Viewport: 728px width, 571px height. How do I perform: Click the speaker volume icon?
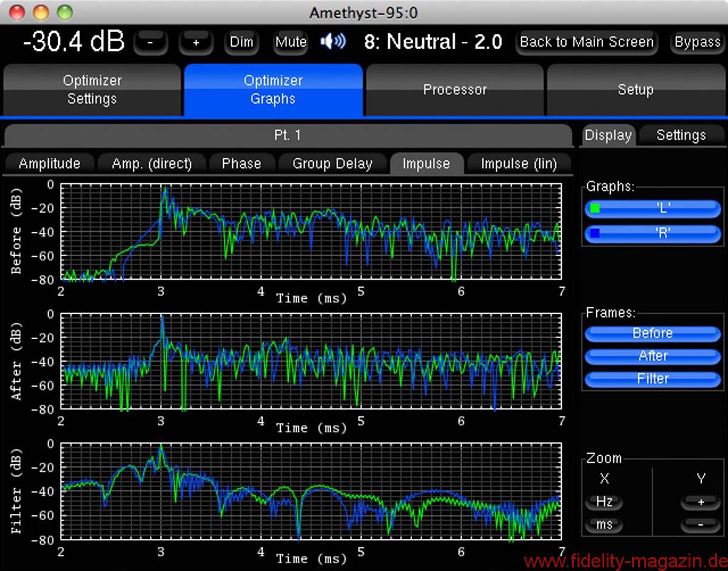coord(333,42)
